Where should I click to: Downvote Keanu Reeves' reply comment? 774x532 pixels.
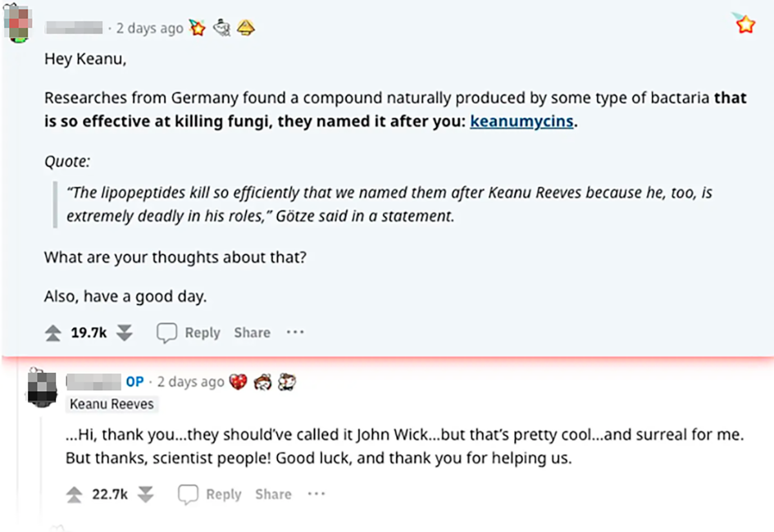[x=146, y=495]
